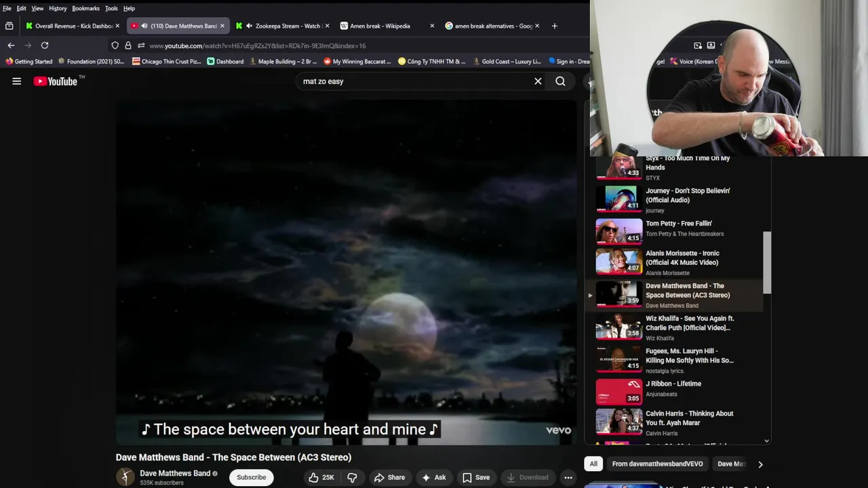This screenshot has width=868, height=488.
Task: Open a new browser tab with plus
Action: (x=554, y=26)
